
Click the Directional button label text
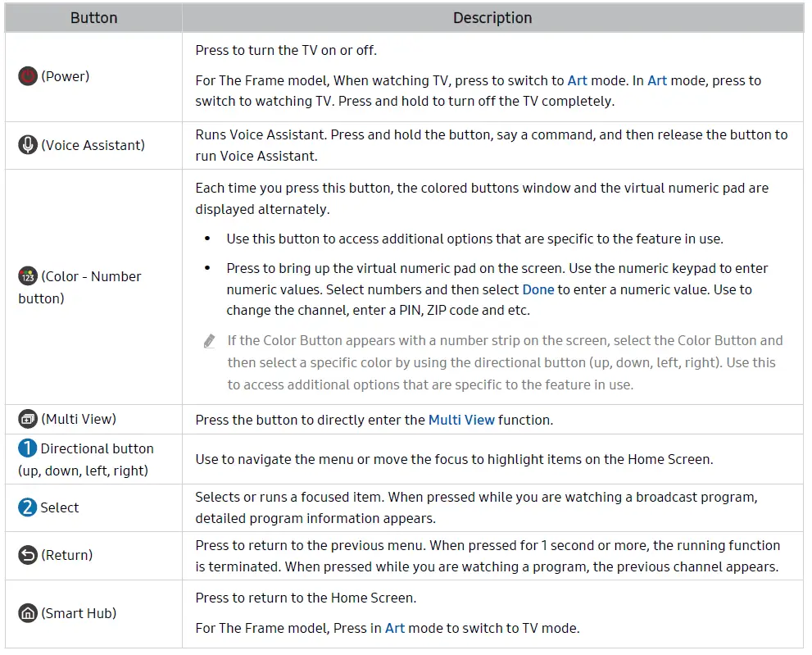pos(97,448)
